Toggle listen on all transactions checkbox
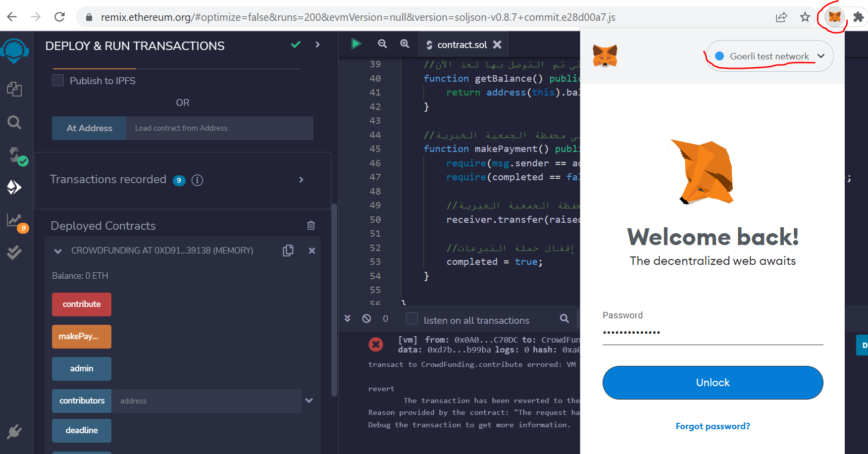Image resolution: width=868 pixels, height=454 pixels. (x=412, y=318)
